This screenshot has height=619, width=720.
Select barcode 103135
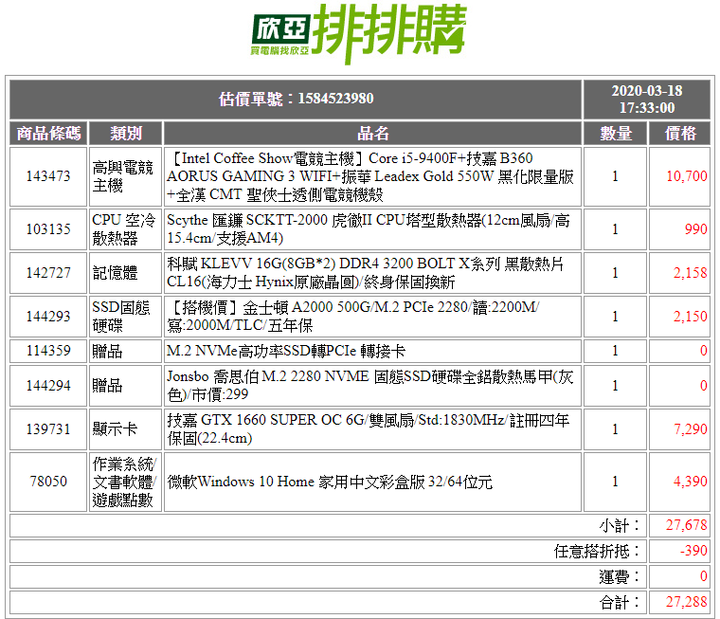click(x=48, y=229)
